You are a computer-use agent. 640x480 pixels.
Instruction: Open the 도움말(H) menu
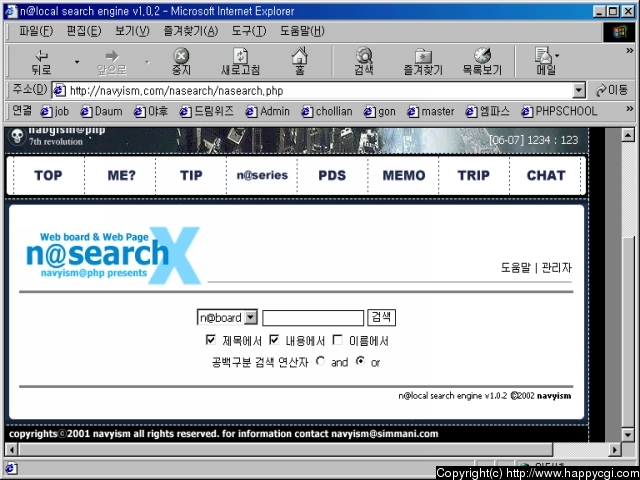302,31
